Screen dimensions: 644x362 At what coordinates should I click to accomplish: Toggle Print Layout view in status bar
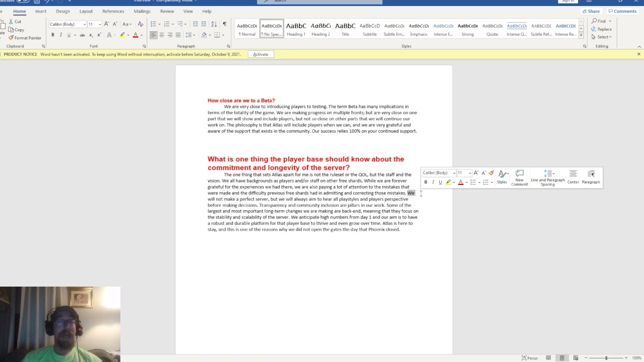coord(562,358)
